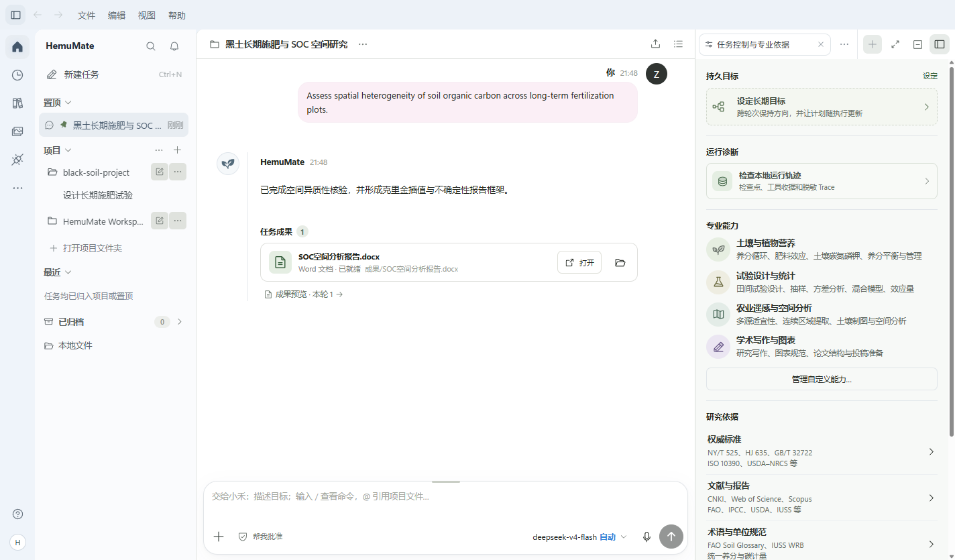
Task: Click 打开项目文件夹
Action: tap(86, 248)
